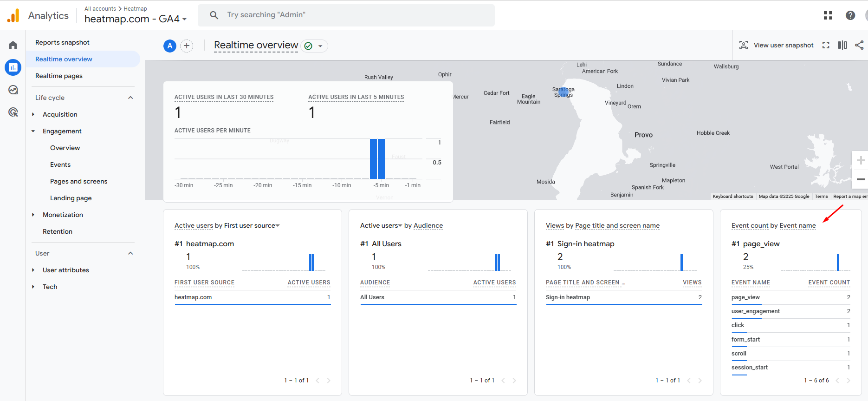Collapse the Life cycle section

[x=130, y=98]
